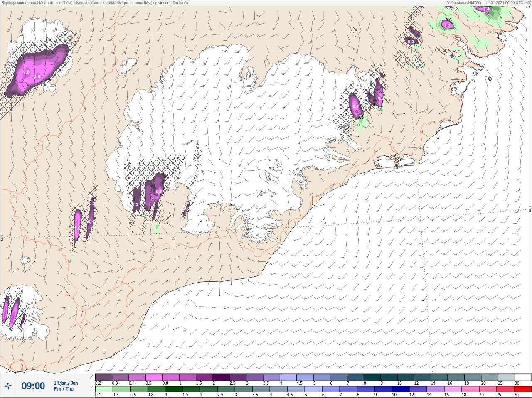532x398 pixels.
Task: Click the 0.4 precipitation value on the map
Action: pos(90,222)
